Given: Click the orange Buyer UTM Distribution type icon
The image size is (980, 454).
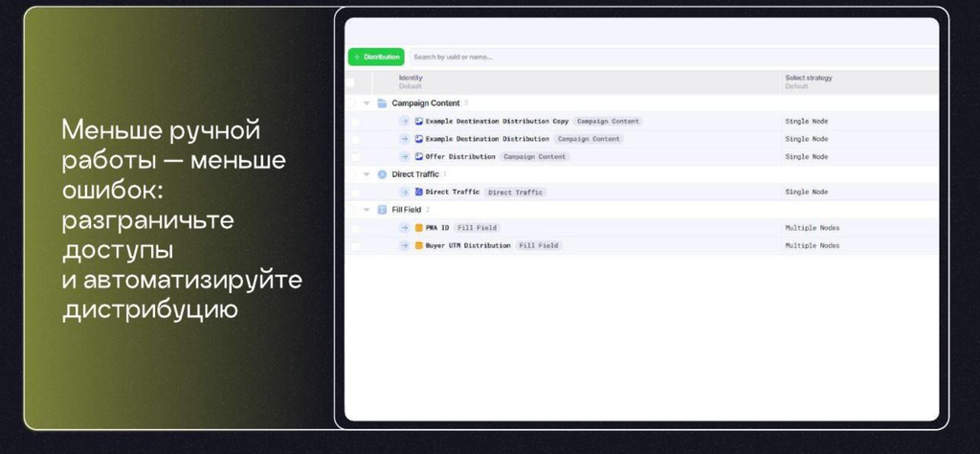Looking at the screenshot, I should pos(419,246).
